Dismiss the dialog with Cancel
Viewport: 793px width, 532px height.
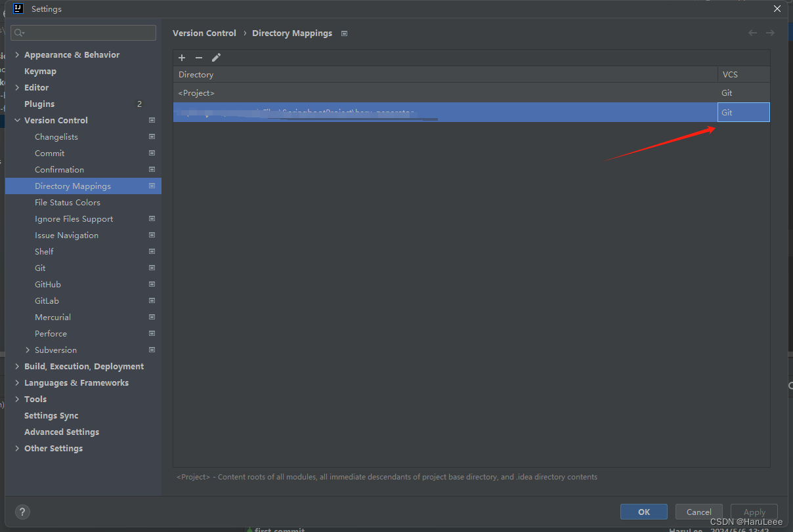click(x=698, y=512)
